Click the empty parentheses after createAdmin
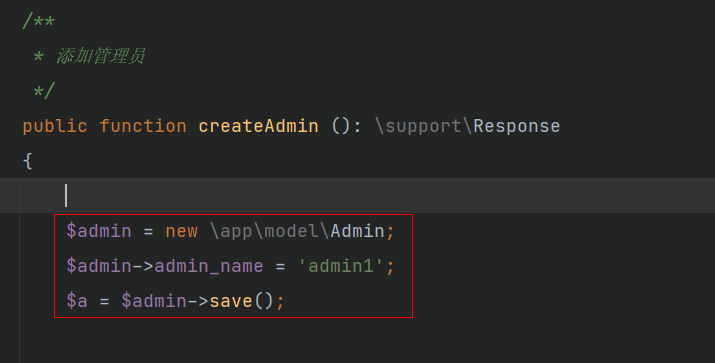This screenshot has width=715, height=363. click(341, 126)
